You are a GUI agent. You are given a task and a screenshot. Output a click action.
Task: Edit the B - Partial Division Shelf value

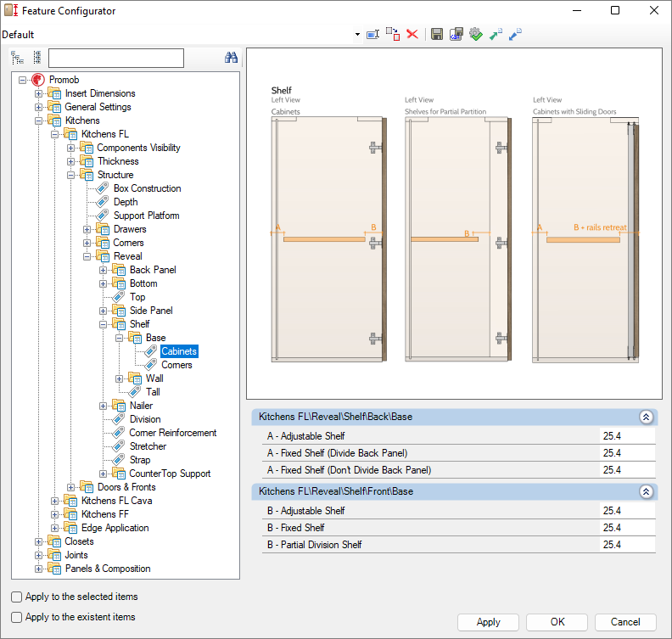tap(627, 545)
